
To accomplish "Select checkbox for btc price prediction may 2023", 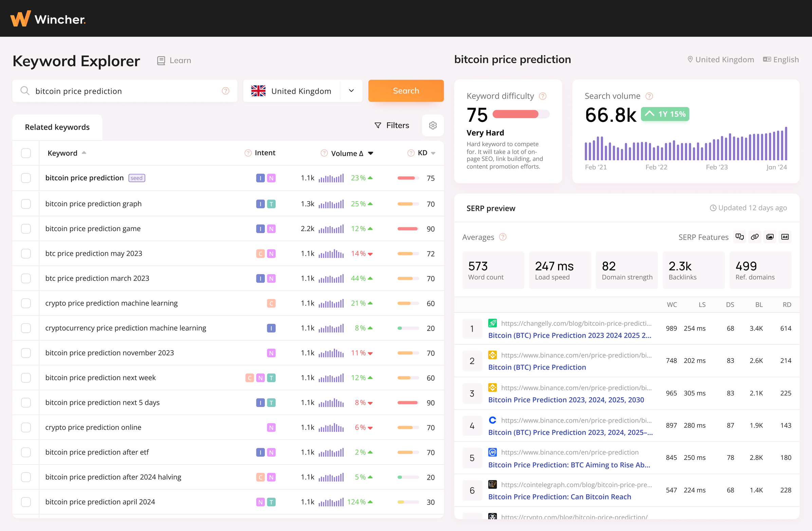I will pyautogui.click(x=26, y=253).
